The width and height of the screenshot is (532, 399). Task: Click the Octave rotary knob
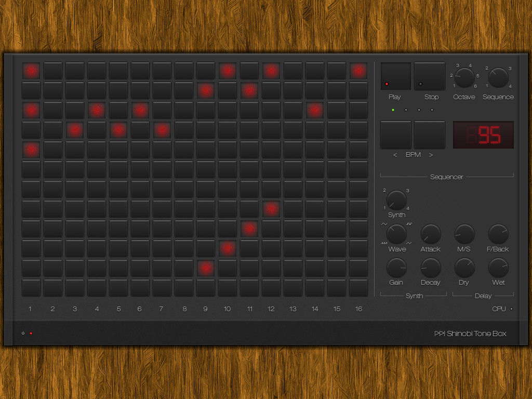(464, 78)
